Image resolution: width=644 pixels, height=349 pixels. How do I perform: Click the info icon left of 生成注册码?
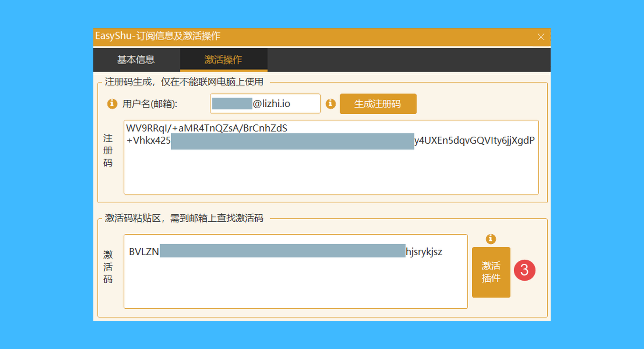[x=331, y=104]
